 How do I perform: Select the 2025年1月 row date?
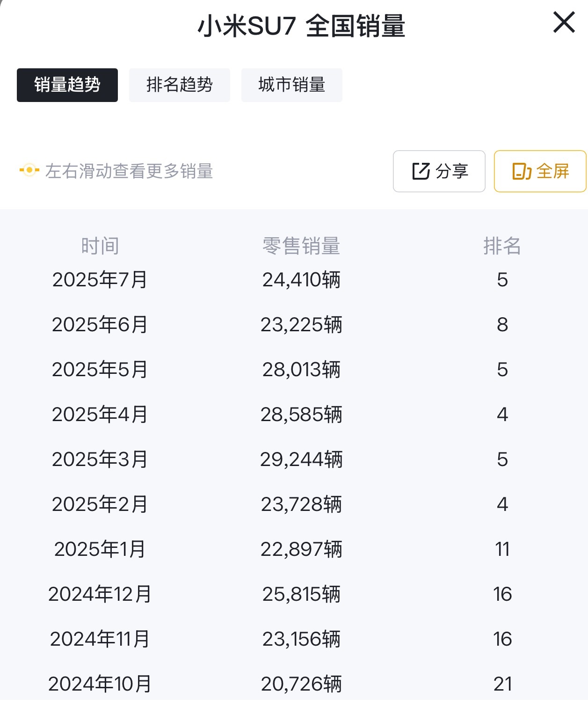100,549
